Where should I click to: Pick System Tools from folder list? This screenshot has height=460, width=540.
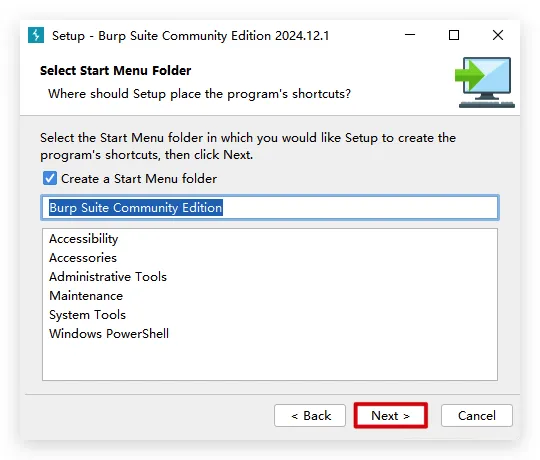tap(87, 315)
